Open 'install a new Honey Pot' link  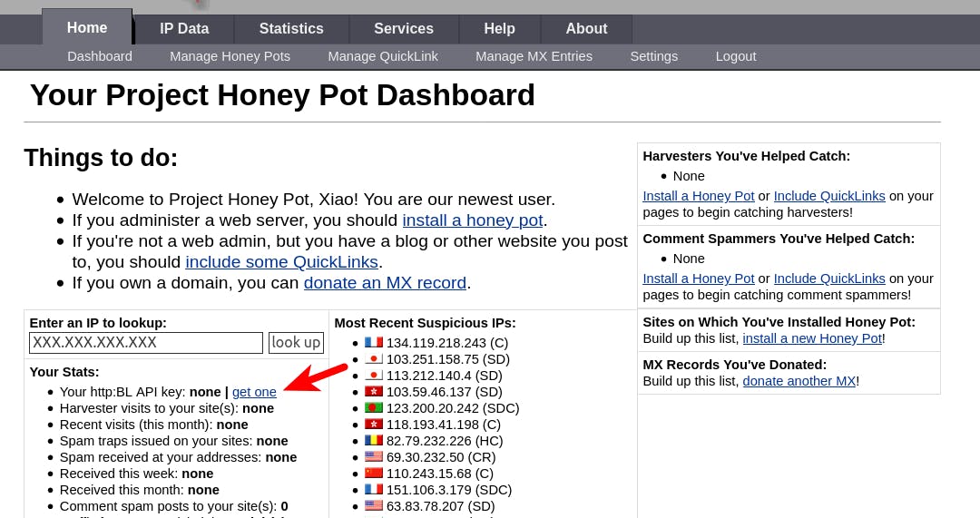click(x=812, y=338)
